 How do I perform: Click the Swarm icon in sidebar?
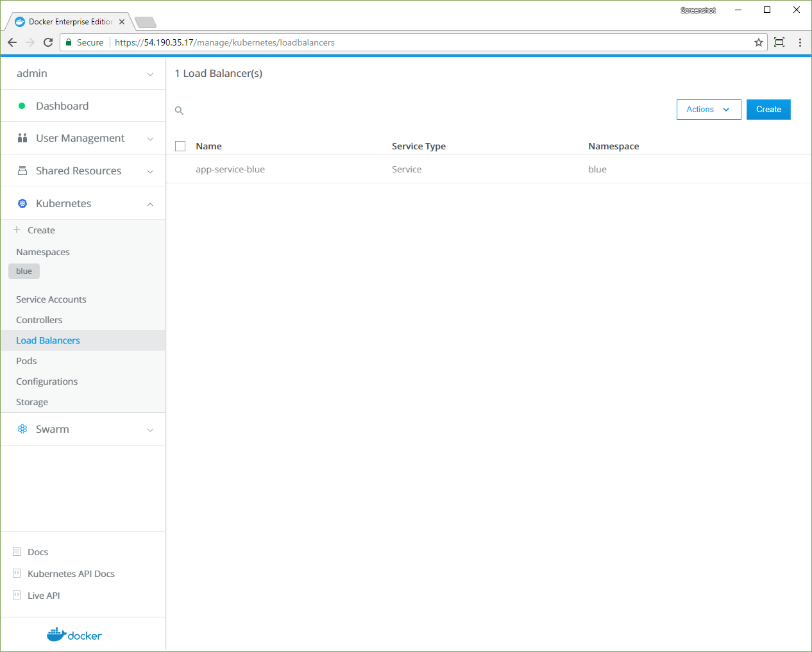tap(22, 429)
